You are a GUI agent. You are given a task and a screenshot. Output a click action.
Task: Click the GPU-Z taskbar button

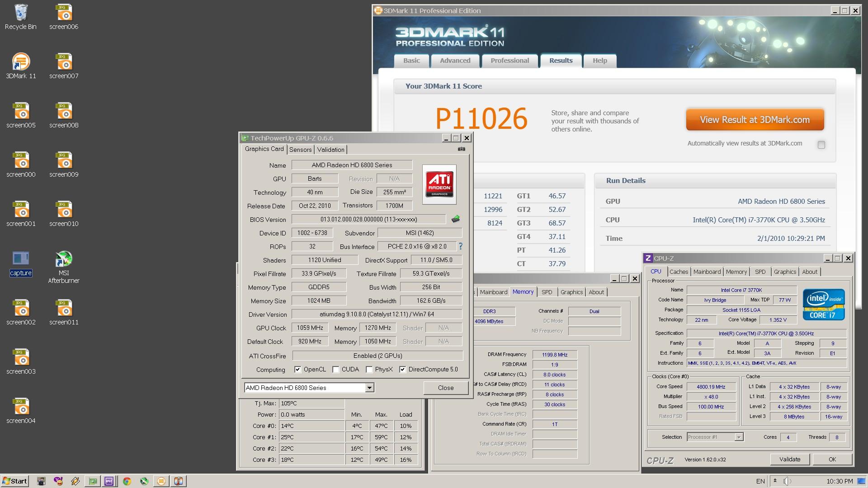(x=93, y=481)
